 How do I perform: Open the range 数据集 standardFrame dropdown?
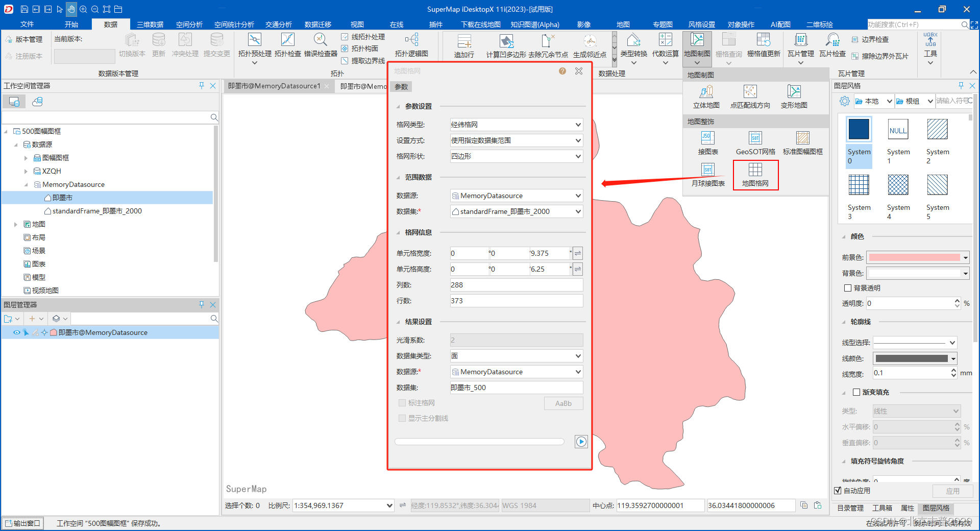[517, 211]
